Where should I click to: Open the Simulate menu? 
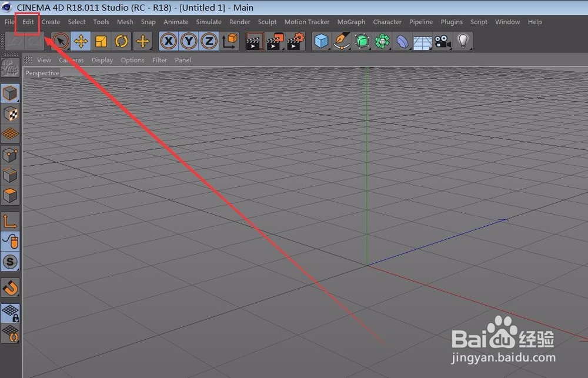[x=209, y=22]
